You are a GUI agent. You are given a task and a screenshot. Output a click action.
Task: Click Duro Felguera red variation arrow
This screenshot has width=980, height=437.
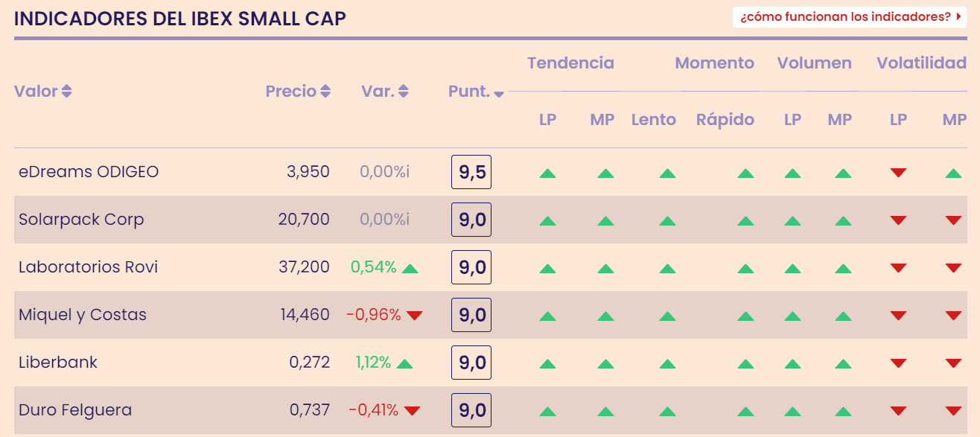click(412, 410)
